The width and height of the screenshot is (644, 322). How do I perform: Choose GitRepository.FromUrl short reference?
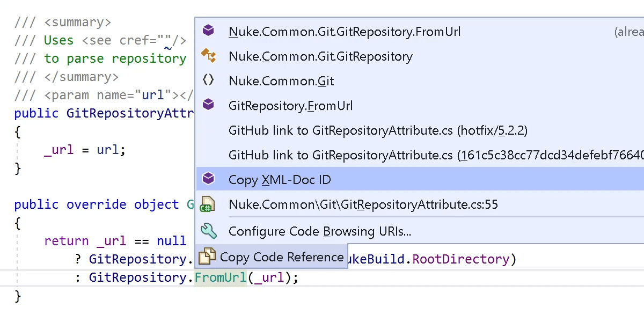click(420, 106)
